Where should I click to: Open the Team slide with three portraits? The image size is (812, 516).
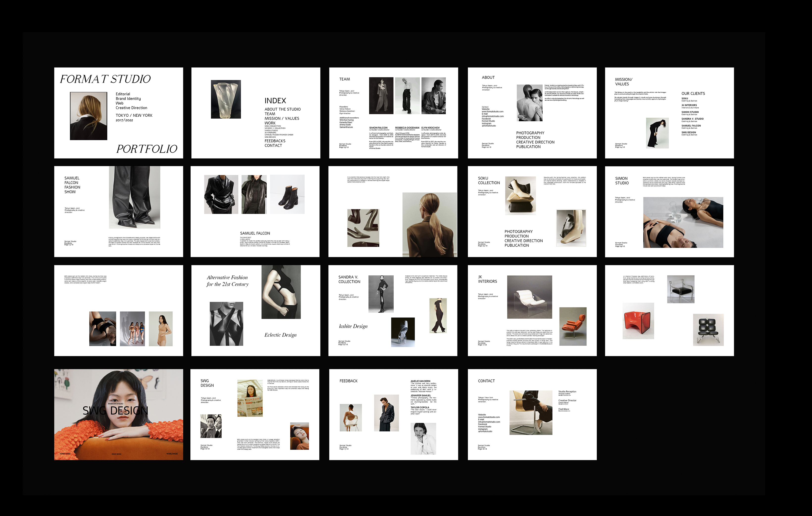pos(393,113)
